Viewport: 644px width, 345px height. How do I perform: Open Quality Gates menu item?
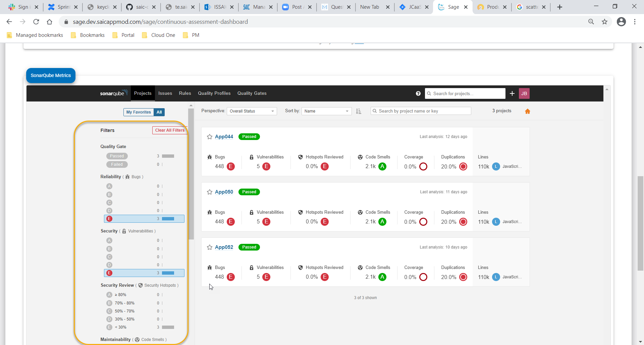[252, 93]
